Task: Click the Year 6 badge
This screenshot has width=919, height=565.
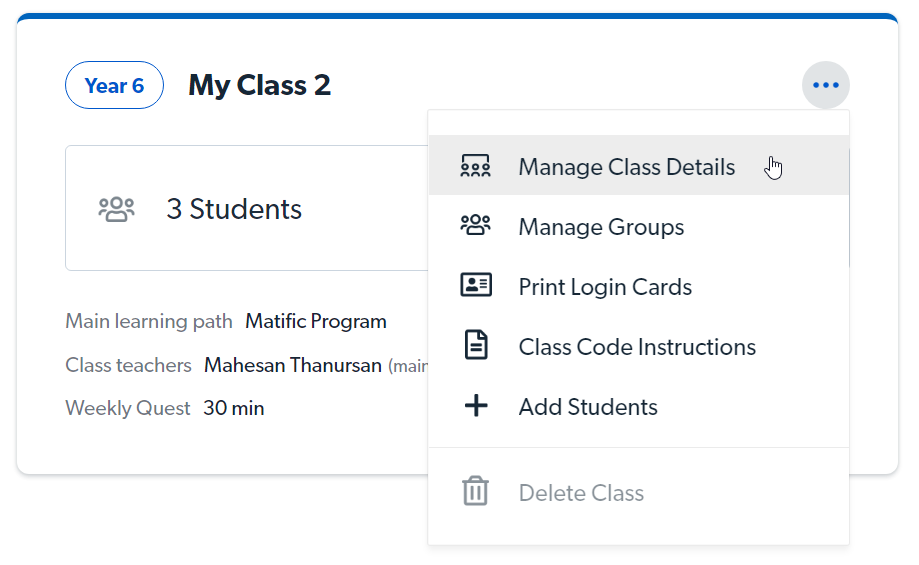Action: (x=114, y=86)
